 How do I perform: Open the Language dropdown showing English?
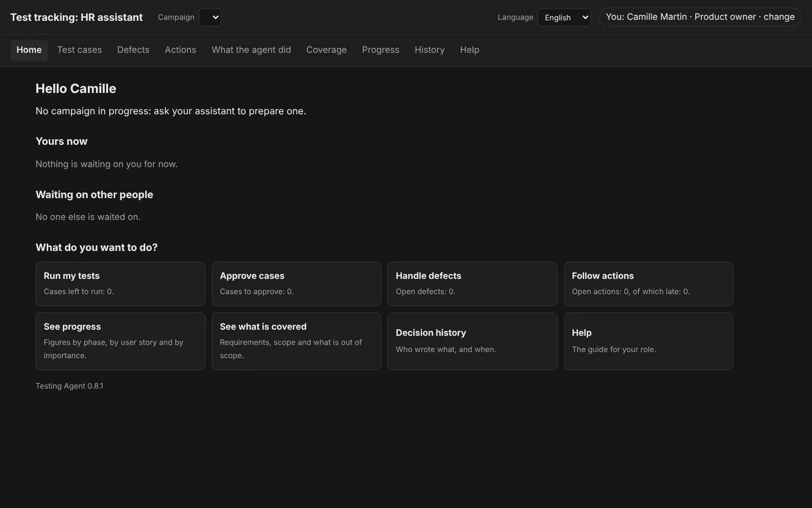coord(564,17)
